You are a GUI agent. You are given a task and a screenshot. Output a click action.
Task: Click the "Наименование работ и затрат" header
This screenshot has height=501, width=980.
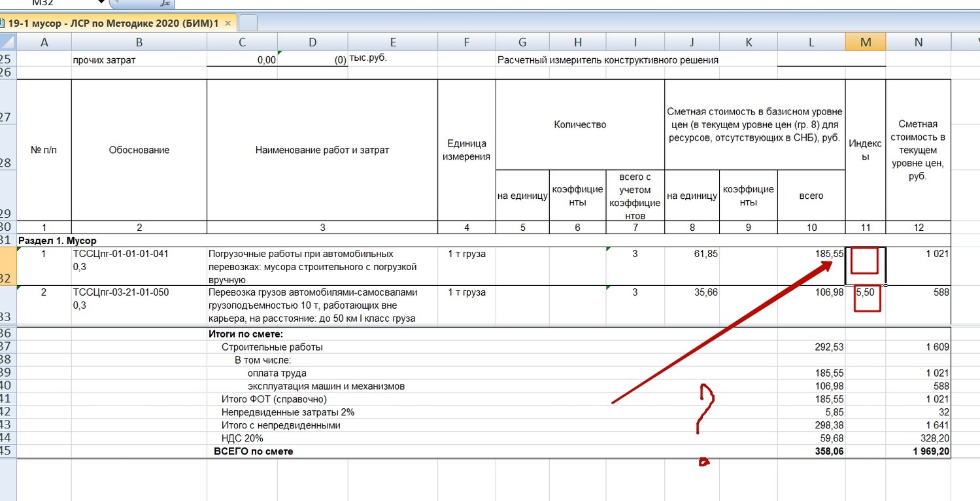322,150
